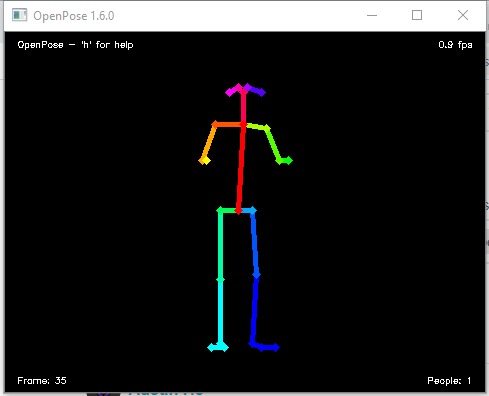Image resolution: width=489 pixels, height=396 pixels.
Task: Close the OpenPose 1.6.0 window
Action: 463,15
